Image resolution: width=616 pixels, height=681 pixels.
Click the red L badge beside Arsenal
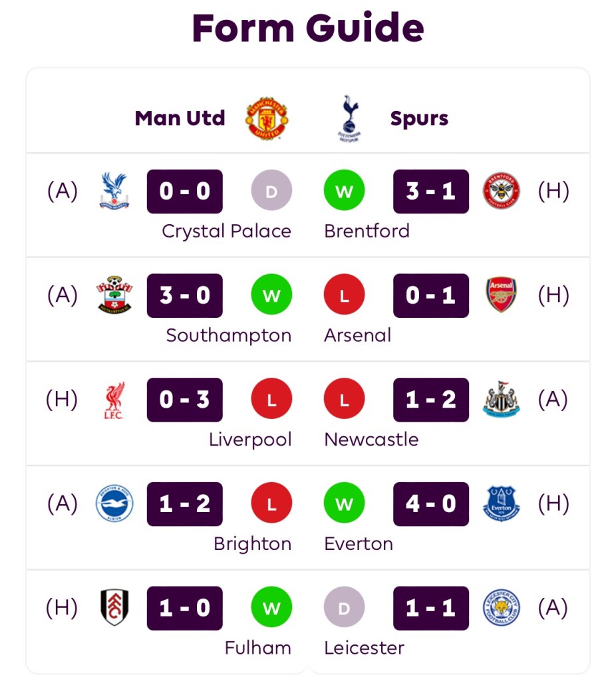pyautogui.click(x=344, y=295)
